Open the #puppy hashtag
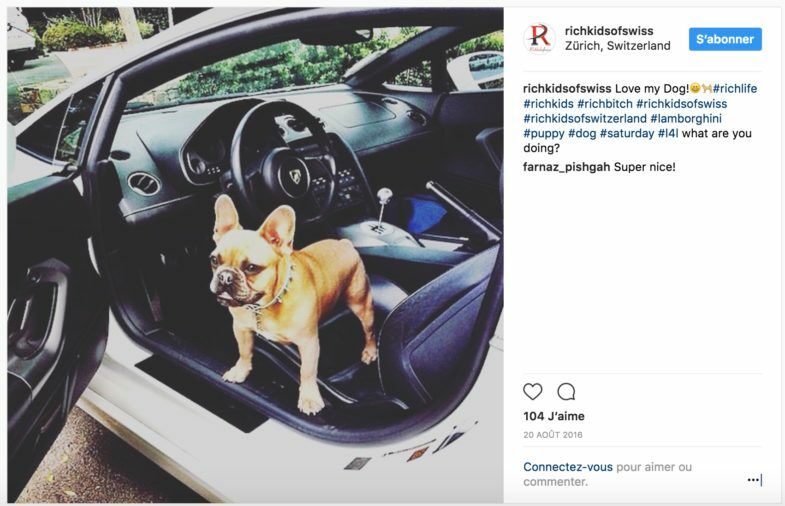 click(x=544, y=134)
